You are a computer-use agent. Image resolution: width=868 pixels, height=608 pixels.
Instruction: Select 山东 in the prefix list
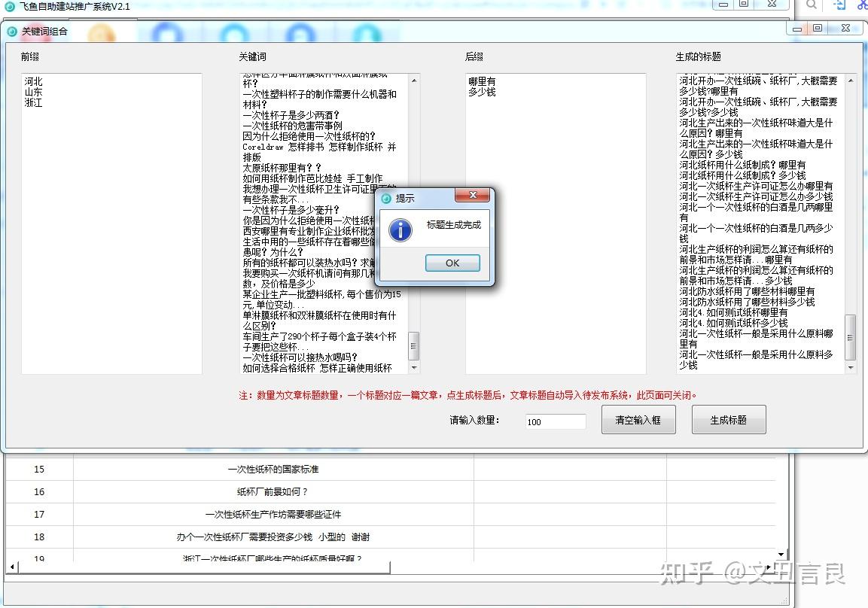[33, 92]
